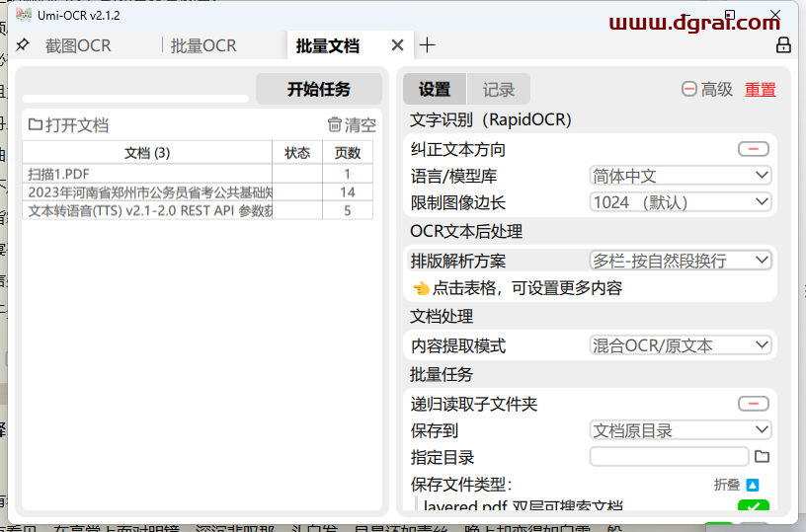Open the folder icon for 打开文档

coord(36,124)
